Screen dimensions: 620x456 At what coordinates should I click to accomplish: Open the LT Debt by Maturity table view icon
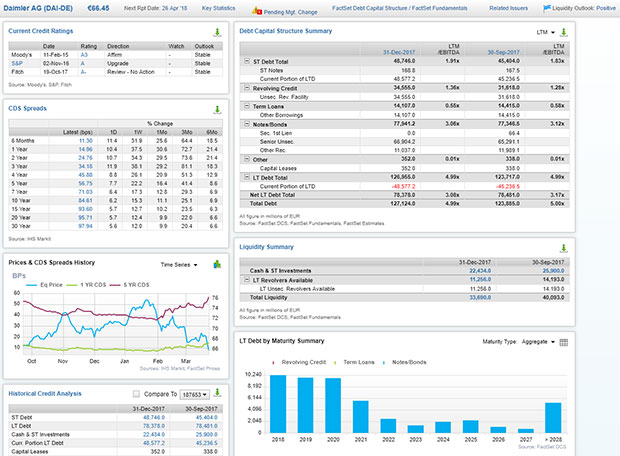pos(564,342)
